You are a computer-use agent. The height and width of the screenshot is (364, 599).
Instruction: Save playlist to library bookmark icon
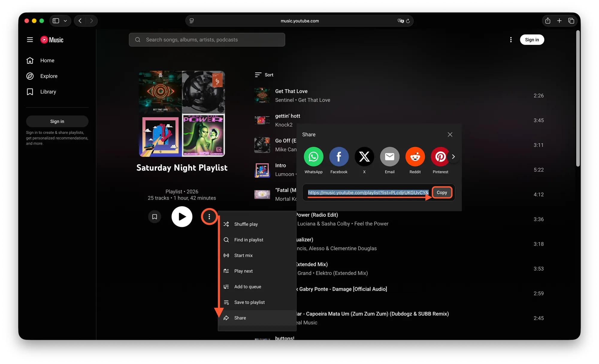tap(155, 217)
